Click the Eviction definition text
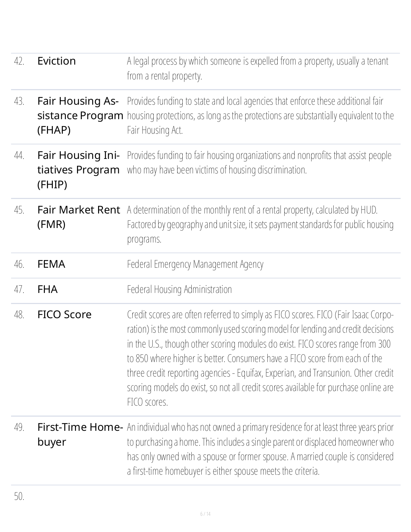This screenshot has height=532, width=411. 257,68
